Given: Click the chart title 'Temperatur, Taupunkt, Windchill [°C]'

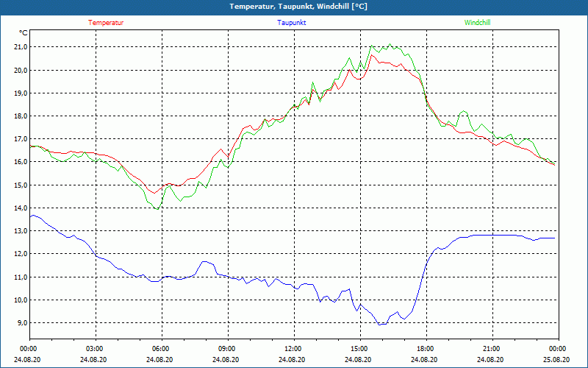Looking at the screenshot, I should 298,7.
